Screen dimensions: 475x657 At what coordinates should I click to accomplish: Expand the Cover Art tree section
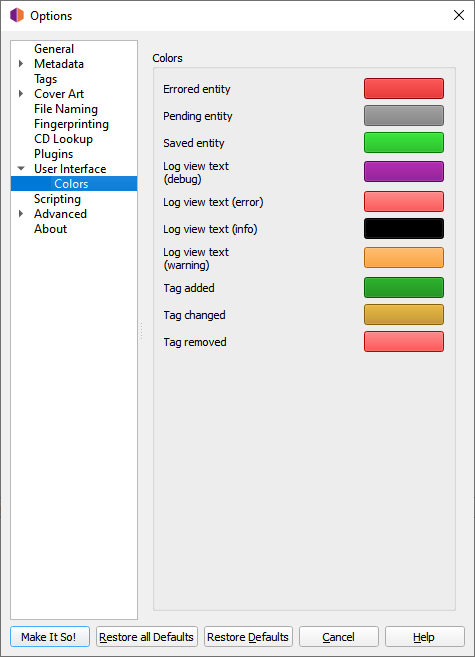point(21,93)
